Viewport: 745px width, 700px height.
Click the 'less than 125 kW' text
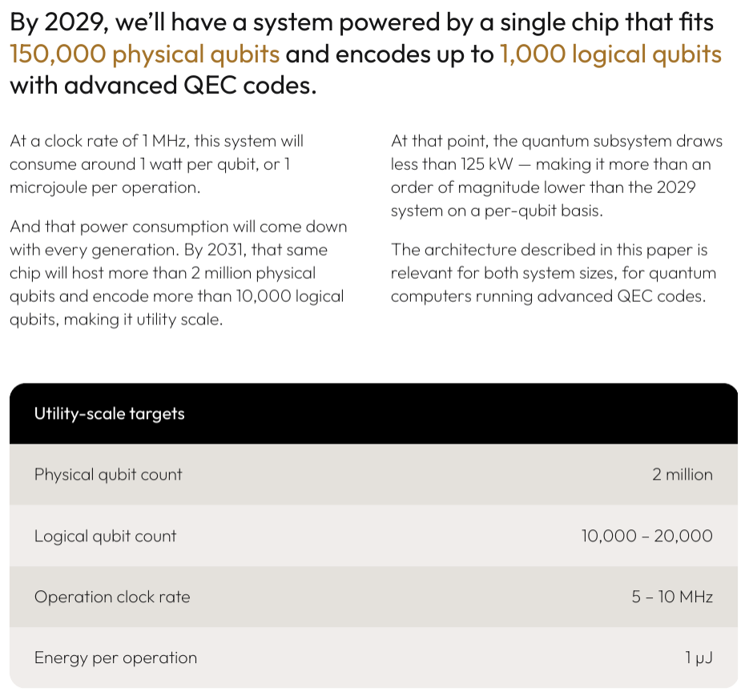(x=452, y=164)
